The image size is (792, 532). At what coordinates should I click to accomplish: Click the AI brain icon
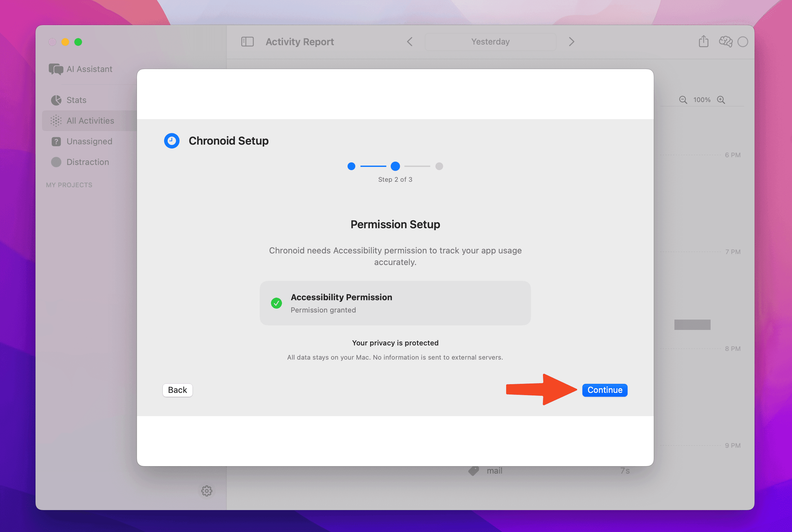click(725, 42)
